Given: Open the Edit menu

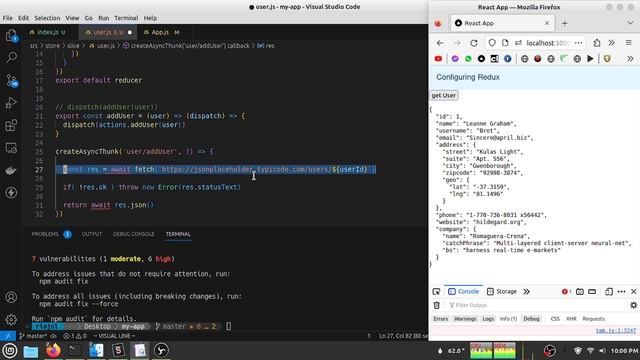Looking at the screenshot, I should coord(24,18).
